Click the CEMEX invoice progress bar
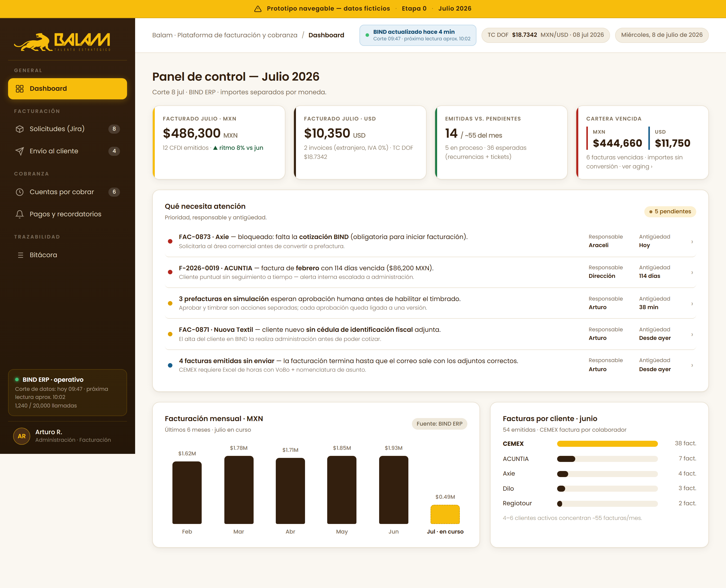Image resolution: width=726 pixels, height=588 pixels. point(607,444)
